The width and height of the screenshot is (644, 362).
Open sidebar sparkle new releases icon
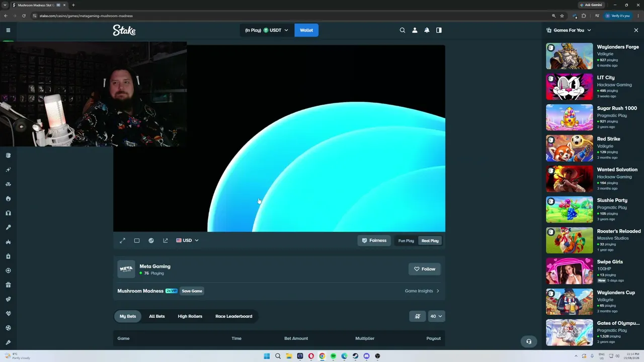[8, 170]
